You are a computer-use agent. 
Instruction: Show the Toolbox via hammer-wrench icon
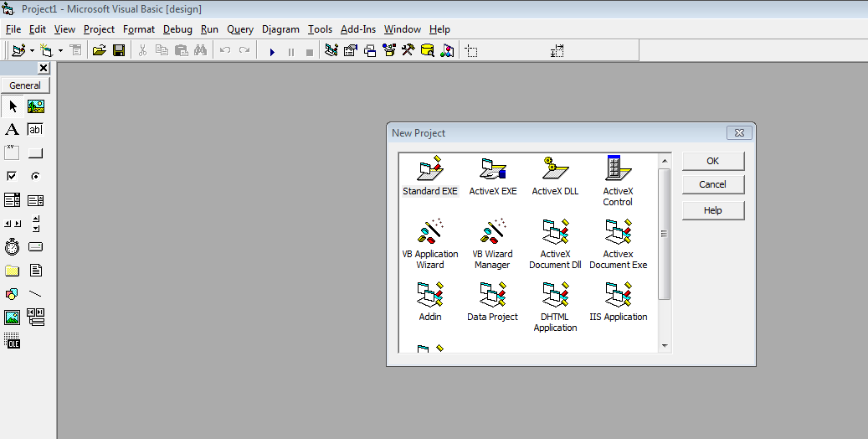408,51
